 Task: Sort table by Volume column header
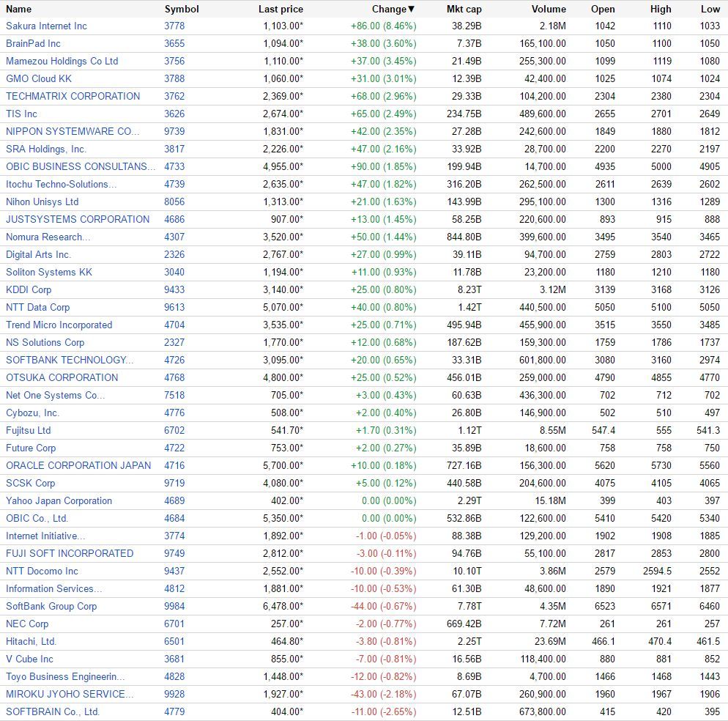point(549,9)
